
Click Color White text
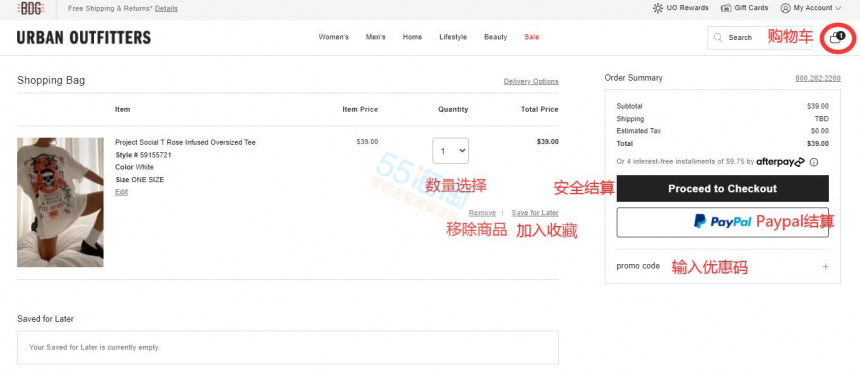(134, 167)
